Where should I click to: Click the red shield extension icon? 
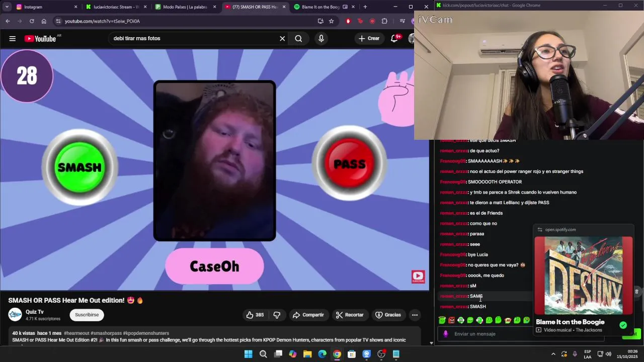point(348,21)
